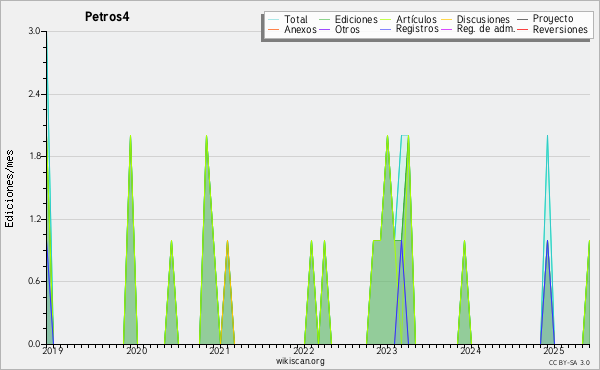Click the 2020 x-axis label
The image size is (600, 370).
[137, 351]
